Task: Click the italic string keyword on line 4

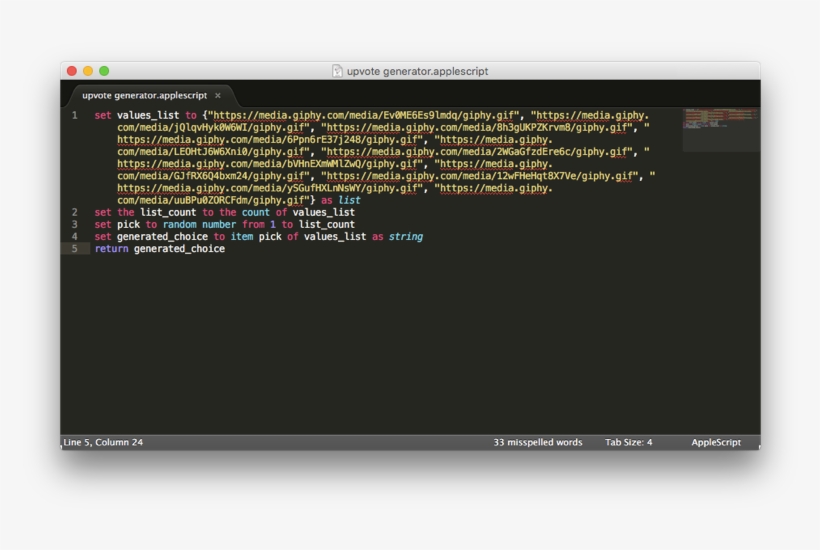Action: pos(405,237)
